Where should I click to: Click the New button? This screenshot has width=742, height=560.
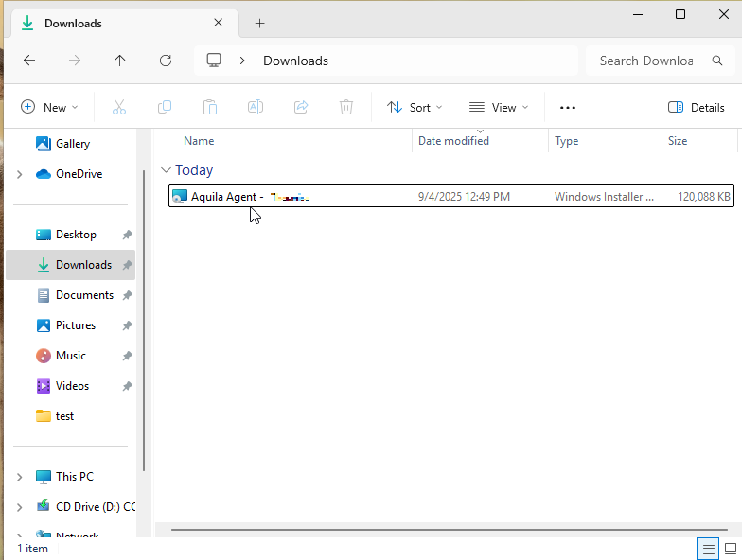click(49, 107)
